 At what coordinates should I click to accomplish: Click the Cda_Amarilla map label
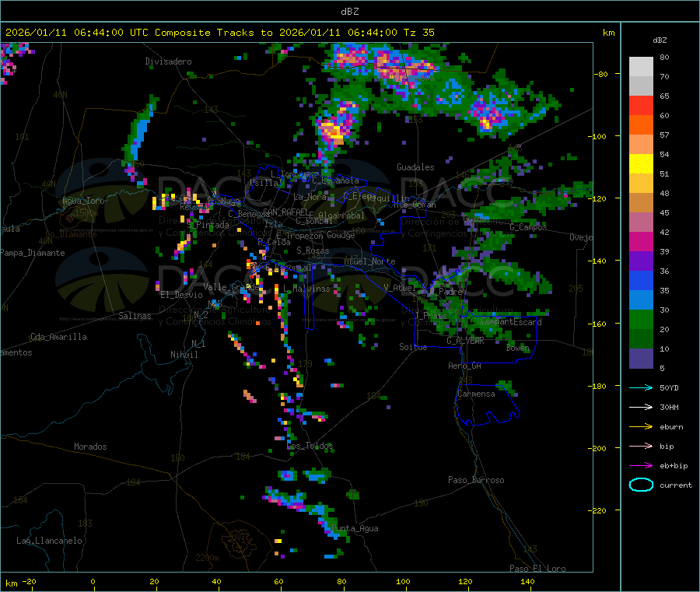click(x=58, y=337)
